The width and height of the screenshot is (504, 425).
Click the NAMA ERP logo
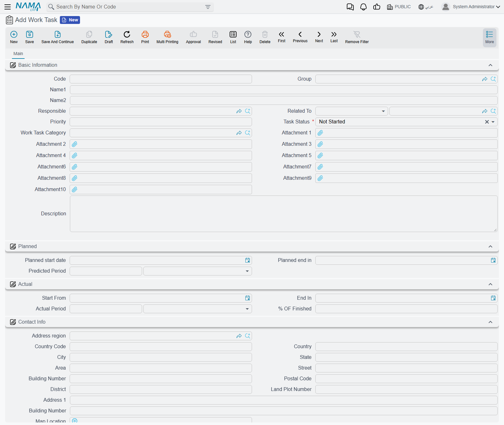pos(28,7)
